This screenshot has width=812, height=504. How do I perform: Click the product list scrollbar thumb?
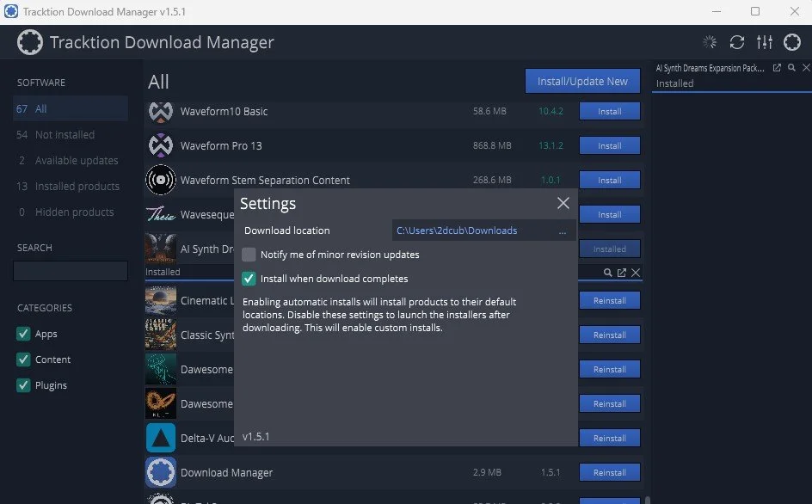click(x=648, y=500)
